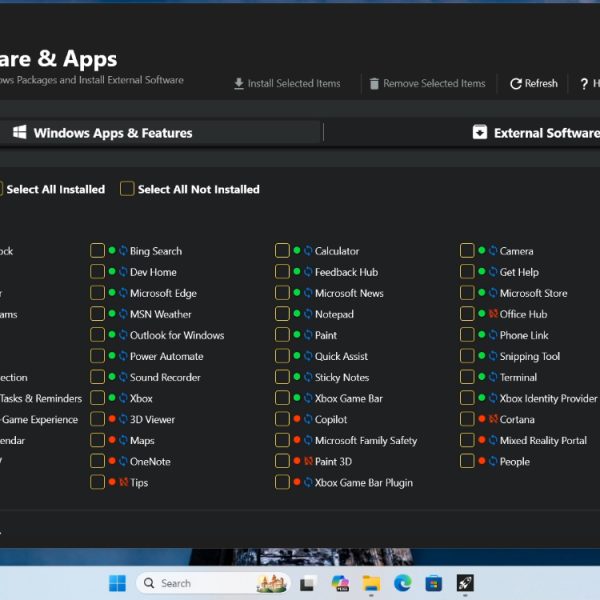Click the rocket app icon in the taskbar
The width and height of the screenshot is (600, 600).
click(x=465, y=583)
